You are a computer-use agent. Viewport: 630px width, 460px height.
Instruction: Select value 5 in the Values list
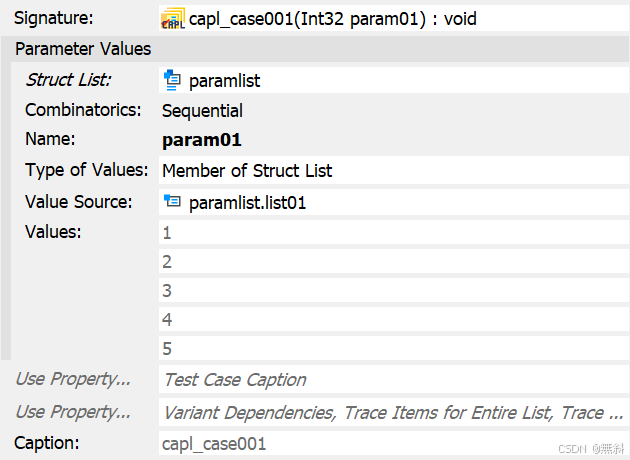pyautogui.click(x=392, y=349)
